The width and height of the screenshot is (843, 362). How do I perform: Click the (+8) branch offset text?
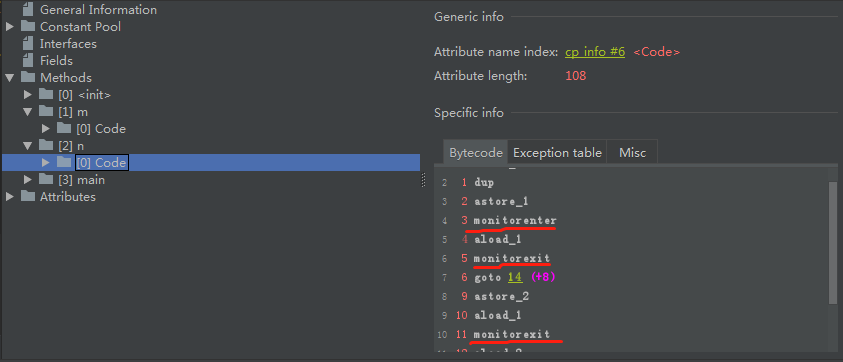[x=543, y=278]
